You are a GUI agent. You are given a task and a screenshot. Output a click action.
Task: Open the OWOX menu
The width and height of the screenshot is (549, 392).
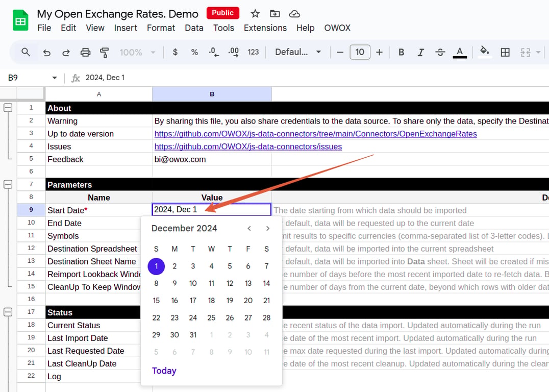(337, 28)
